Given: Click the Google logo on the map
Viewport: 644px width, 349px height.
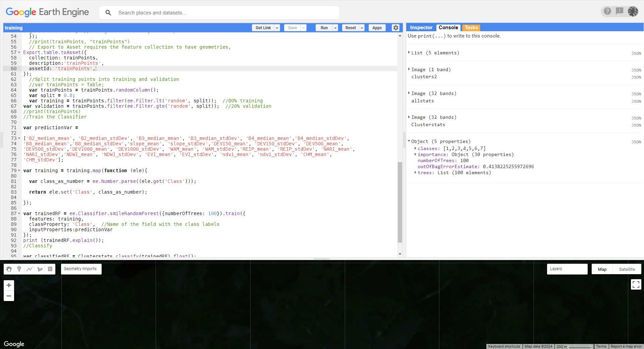Looking at the screenshot, I should [14, 344].
